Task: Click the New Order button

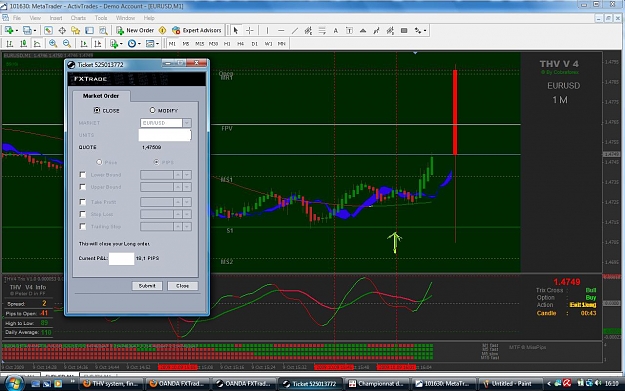Action: [x=135, y=30]
